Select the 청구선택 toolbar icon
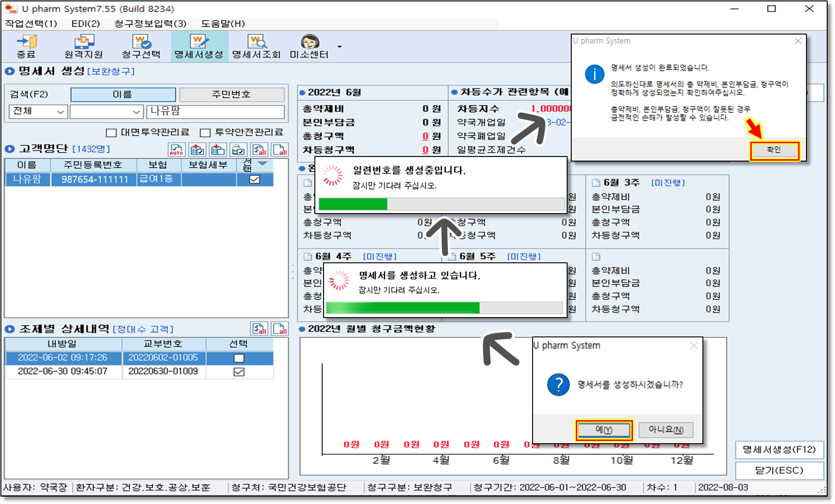Viewport: 835px width, 504px height. coord(141,46)
